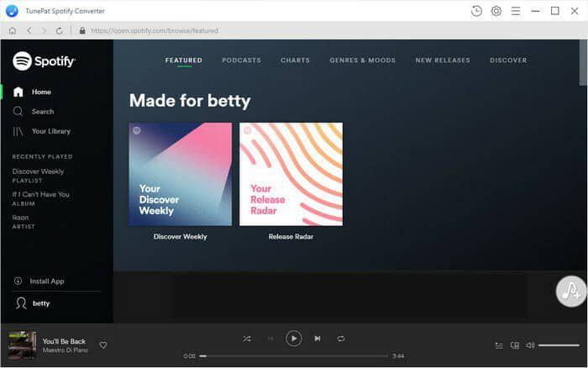Open Your Discover Weekly cover thumbnail
The width and height of the screenshot is (588, 368).
click(180, 174)
